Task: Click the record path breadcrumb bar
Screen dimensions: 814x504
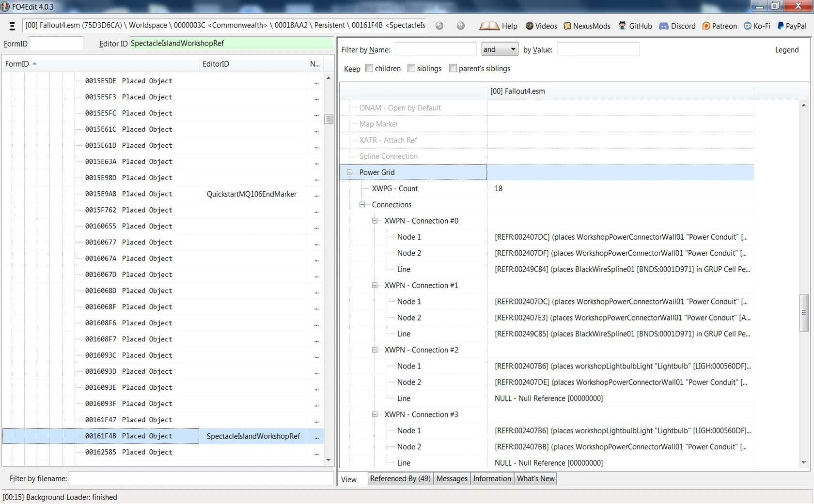Action: coord(225,26)
